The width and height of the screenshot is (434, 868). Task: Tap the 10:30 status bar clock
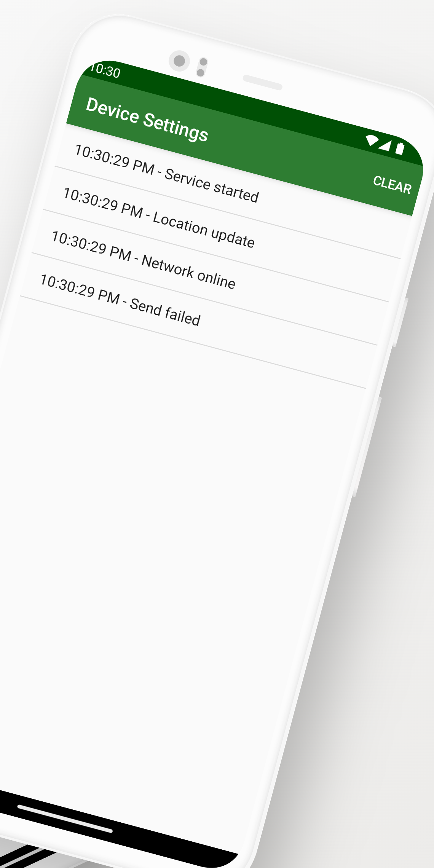pyautogui.click(x=105, y=70)
